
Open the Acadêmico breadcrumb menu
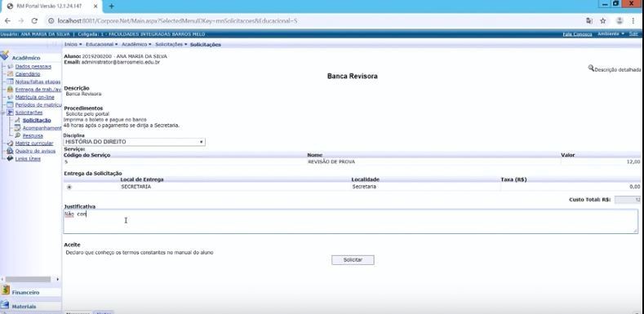click(x=136, y=44)
